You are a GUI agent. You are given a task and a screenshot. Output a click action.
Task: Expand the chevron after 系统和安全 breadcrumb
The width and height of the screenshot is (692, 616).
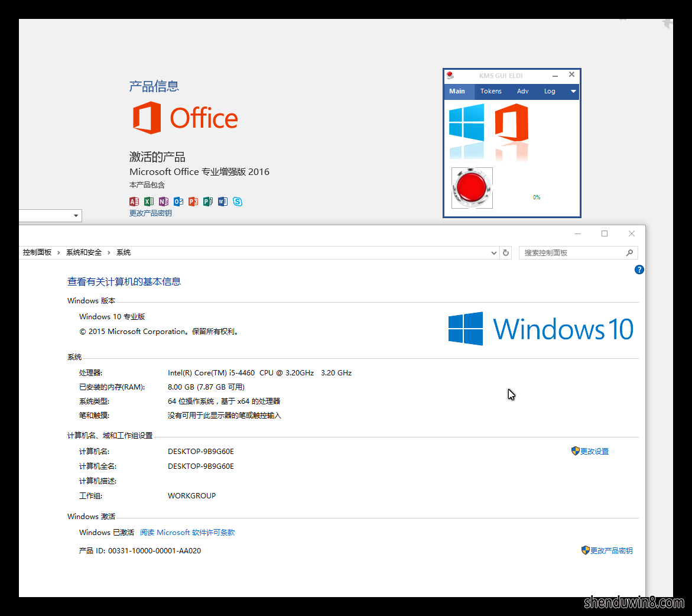pyautogui.click(x=109, y=252)
